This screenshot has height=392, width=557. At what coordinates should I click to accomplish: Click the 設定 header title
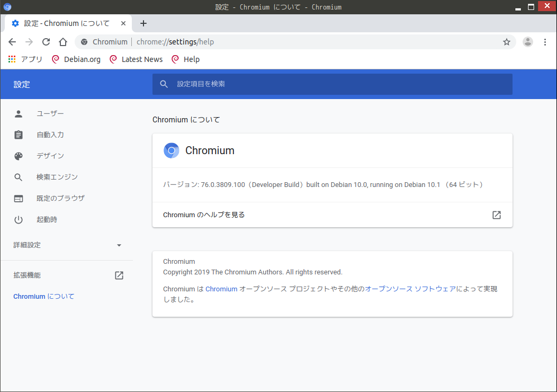(x=22, y=84)
